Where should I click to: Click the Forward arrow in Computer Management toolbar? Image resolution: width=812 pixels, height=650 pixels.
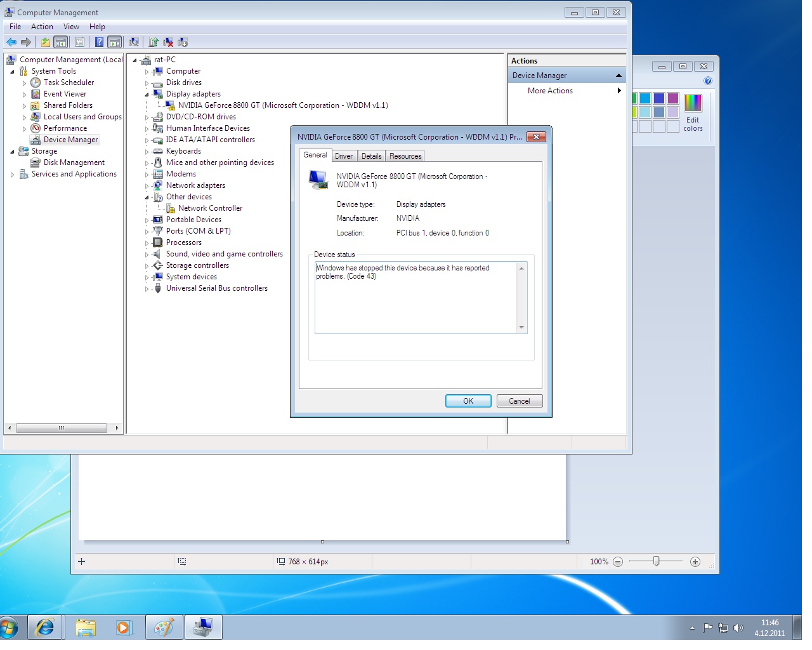click(x=26, y=43)
